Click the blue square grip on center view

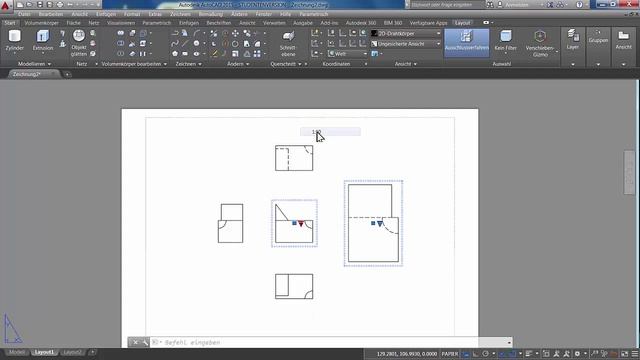[x=294, y=223]
